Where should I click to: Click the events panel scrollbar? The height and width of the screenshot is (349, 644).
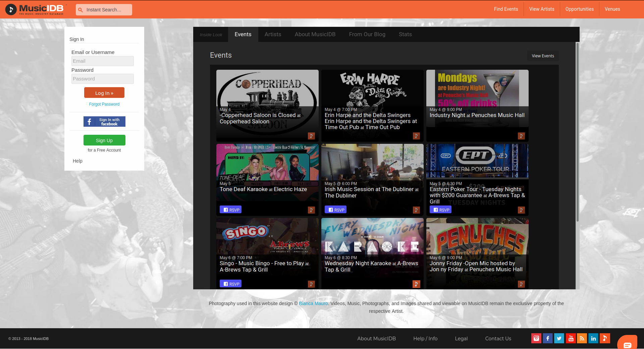(x=577, y=132)
